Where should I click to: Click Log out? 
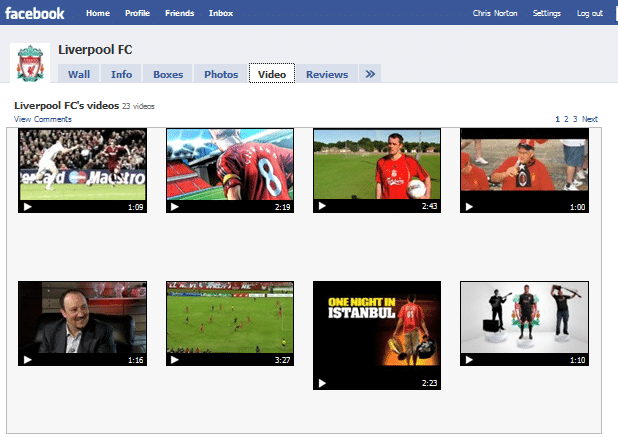[590, 13]
